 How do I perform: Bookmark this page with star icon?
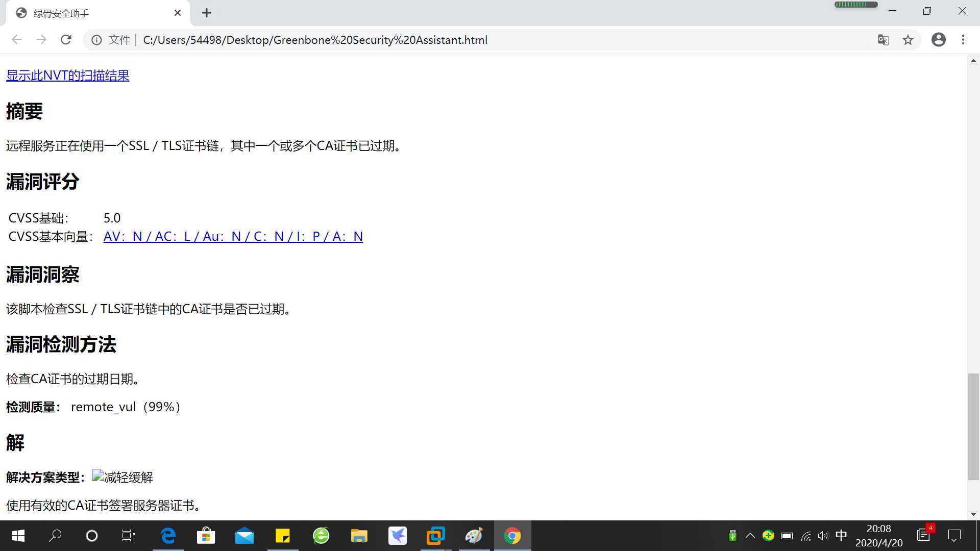[908, 40]
